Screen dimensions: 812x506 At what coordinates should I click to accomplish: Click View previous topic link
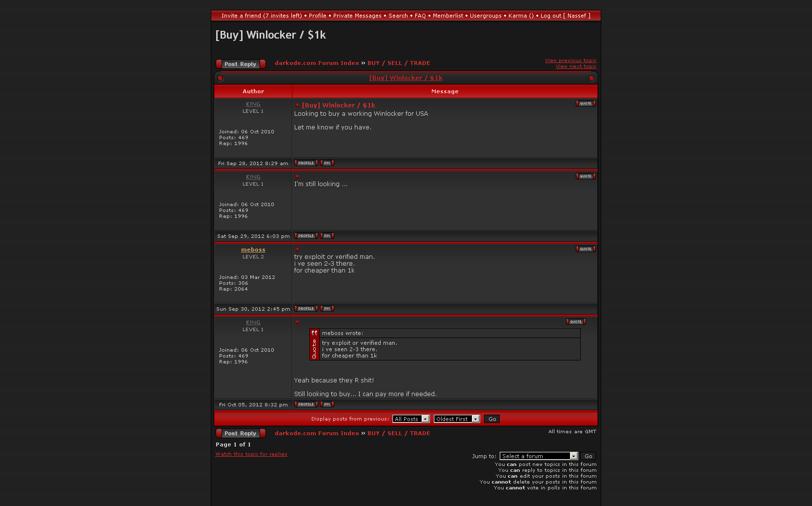tap(570, 61)
